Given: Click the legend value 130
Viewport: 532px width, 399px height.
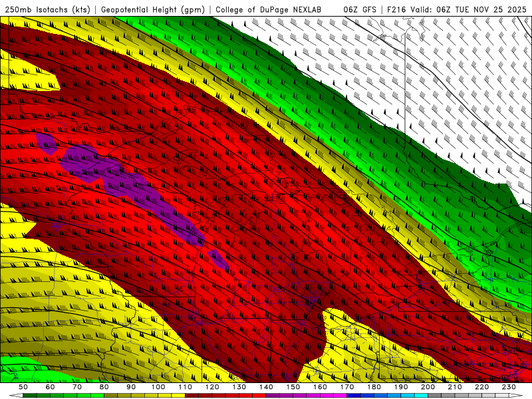Looking at the screenshot, I should 239,387.
